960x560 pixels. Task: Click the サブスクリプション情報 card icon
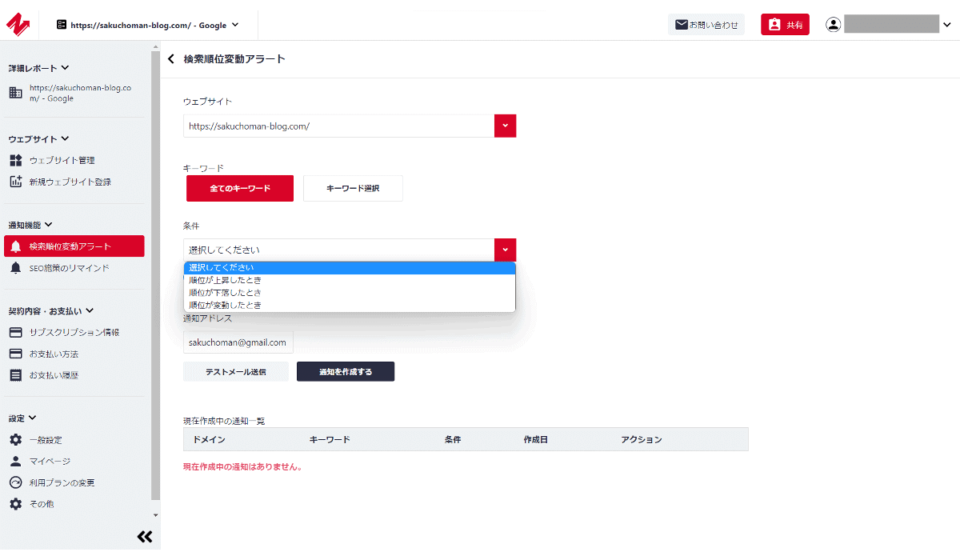[x=16, y=333]
